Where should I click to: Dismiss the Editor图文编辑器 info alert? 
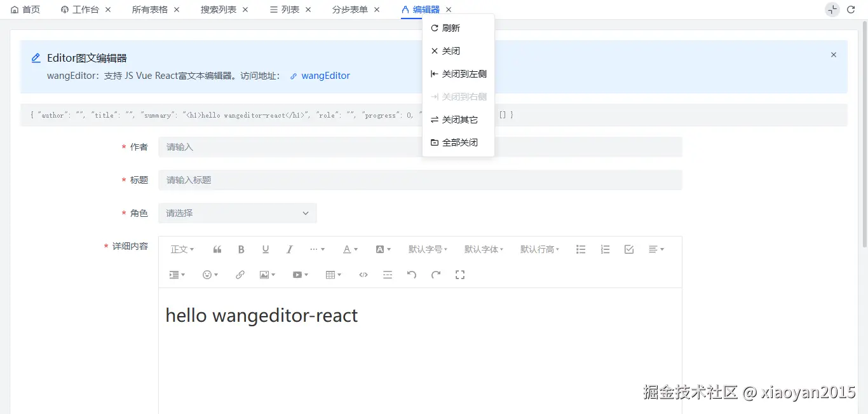[x=834, y=55]
